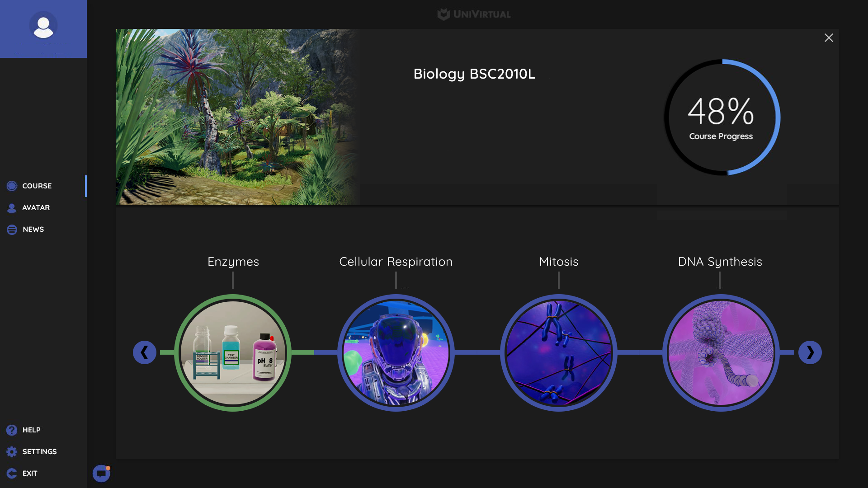Click the News list icon
868x488 pixels.
tap(12, 230)
